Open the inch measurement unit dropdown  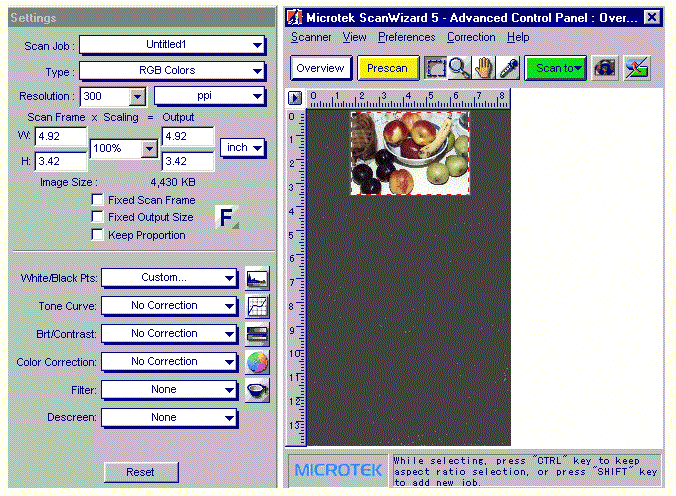click(x=243, y=148)
